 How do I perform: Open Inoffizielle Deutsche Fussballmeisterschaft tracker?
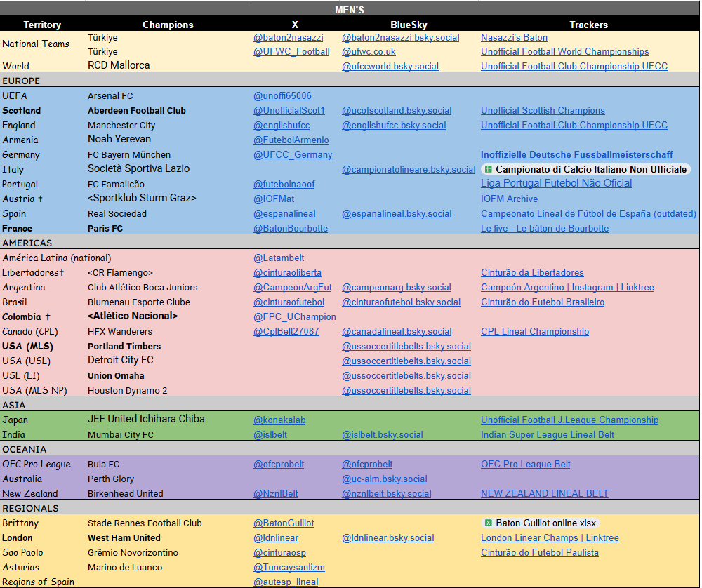576,155
